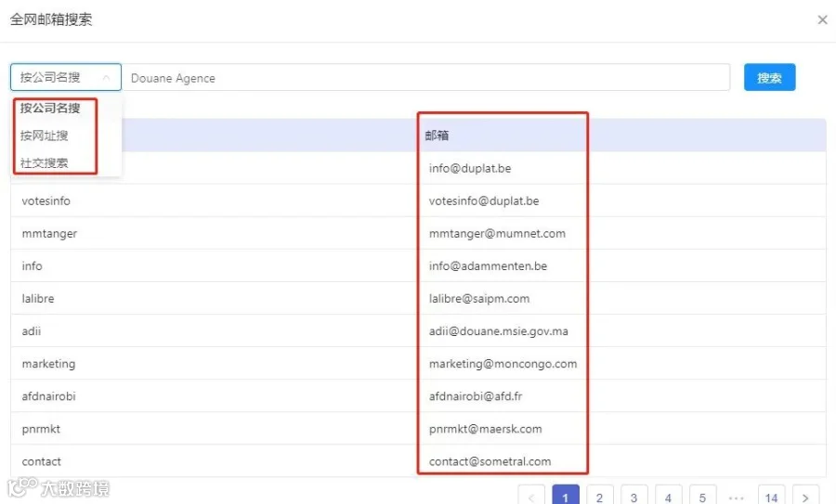The height and width of the screenshot is (504, 836).
Task: Click the pagination ellipsis to skip pages
Action: tap(737, 498)
